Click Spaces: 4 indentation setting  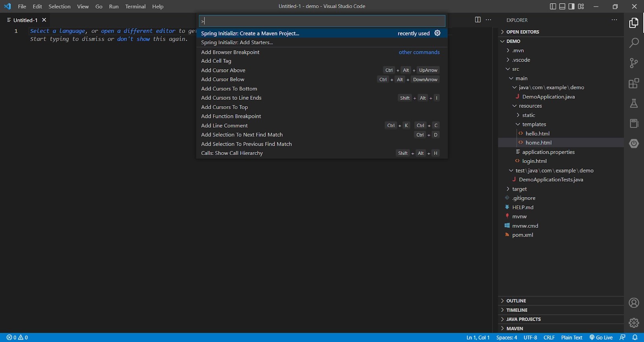(507, 338)
